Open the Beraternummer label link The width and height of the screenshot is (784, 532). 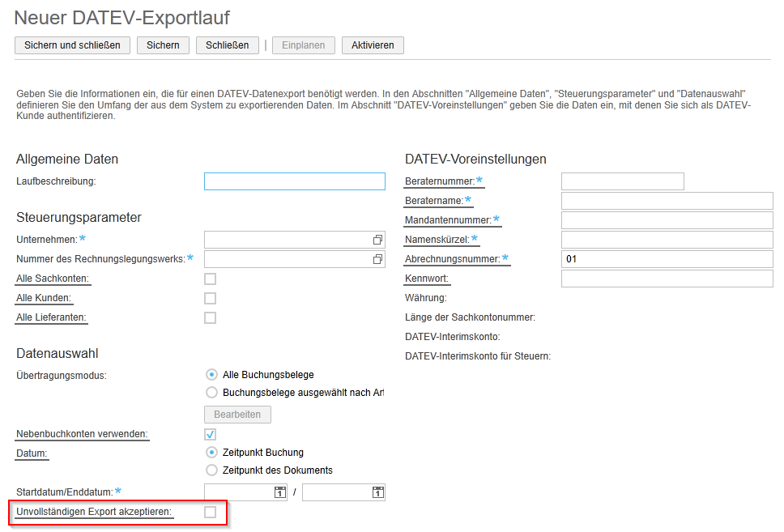click(x=441, y=181)
